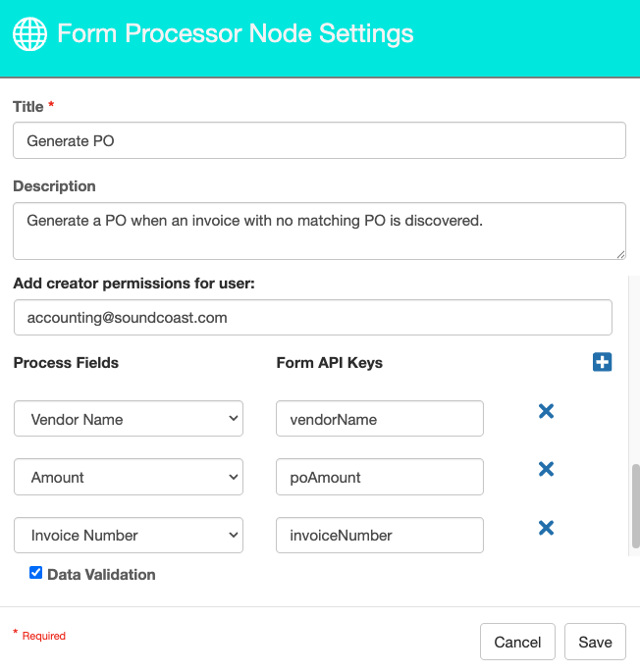Click the invoiceNumber API key field
640x672 pixels.
tap(379, 535)
